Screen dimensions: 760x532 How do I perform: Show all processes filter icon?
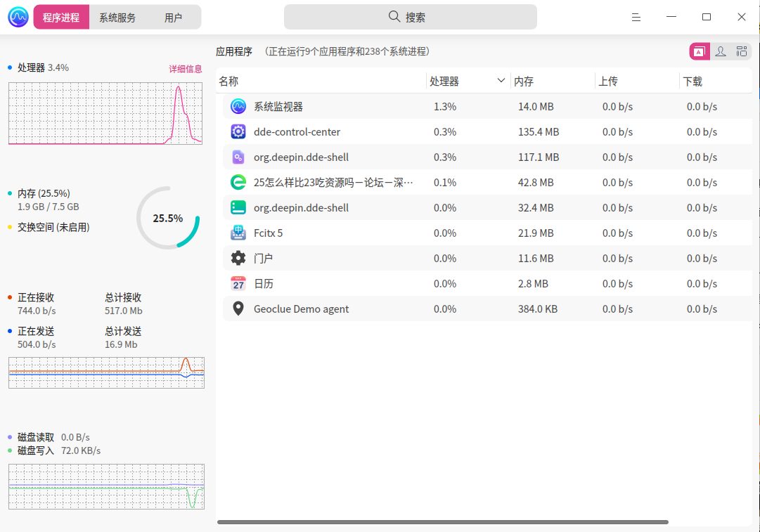pyautogui.click(x=741, y=51)
